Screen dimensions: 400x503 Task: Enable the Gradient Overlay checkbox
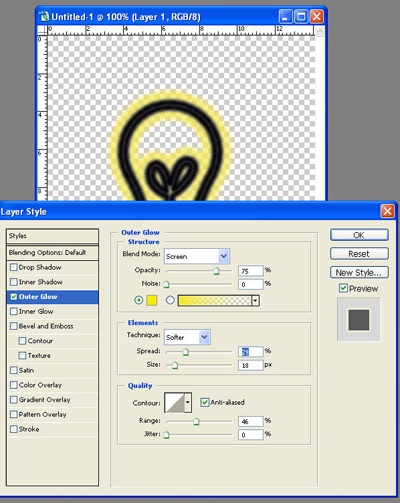[x=14, y=400]
